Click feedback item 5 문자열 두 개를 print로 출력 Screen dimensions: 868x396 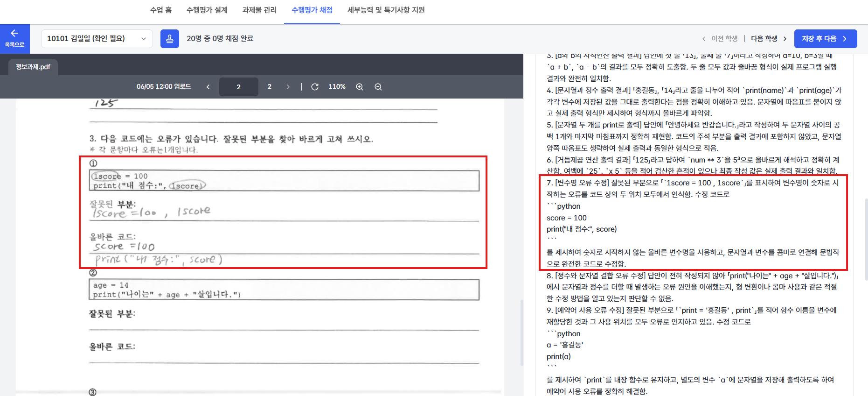point(694,136)
